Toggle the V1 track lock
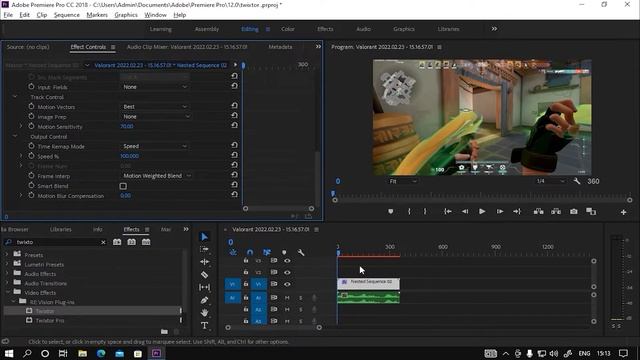The image size is (640, 360). click(x=246, y=284)
